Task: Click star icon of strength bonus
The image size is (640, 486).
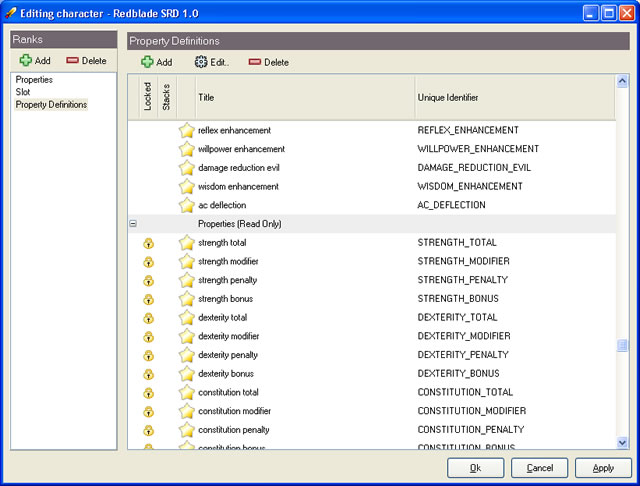Action: tap(187, 299)
